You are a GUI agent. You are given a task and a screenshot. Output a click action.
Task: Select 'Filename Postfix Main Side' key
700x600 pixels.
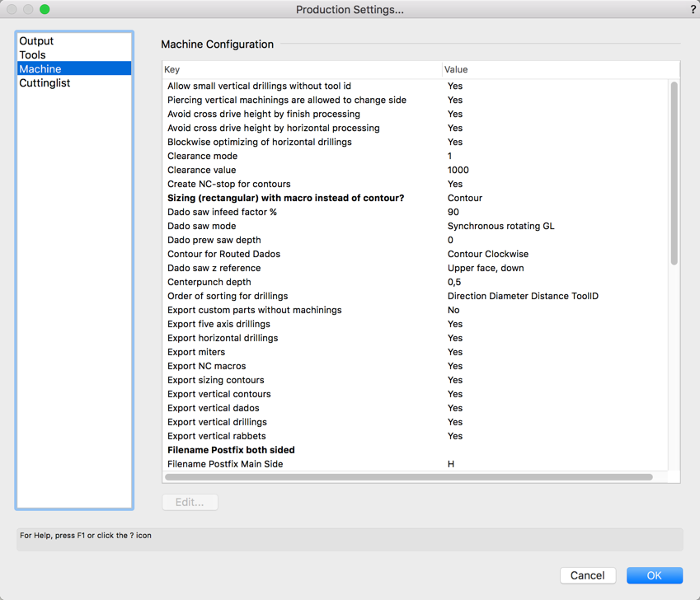point(225,464)
